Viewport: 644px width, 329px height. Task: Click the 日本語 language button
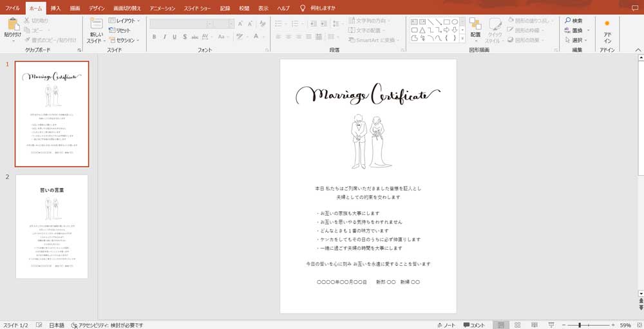57,325
